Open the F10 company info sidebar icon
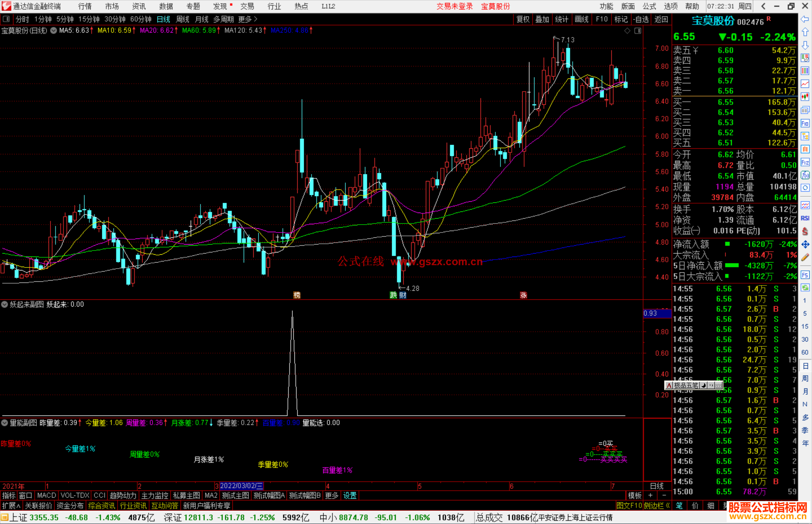The width and height of the screenshot is (812, 524). pos(805,123)
